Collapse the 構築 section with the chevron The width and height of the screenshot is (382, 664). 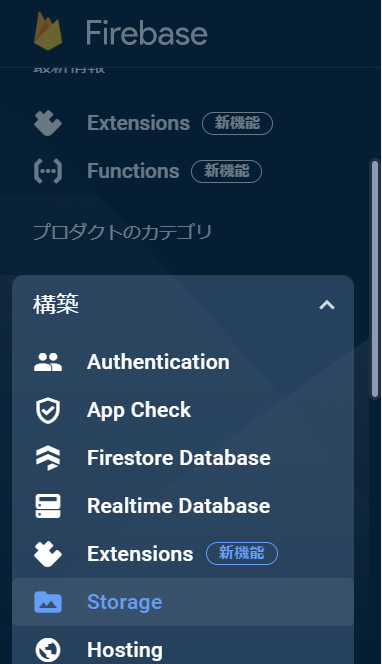[x=327, y=305]
